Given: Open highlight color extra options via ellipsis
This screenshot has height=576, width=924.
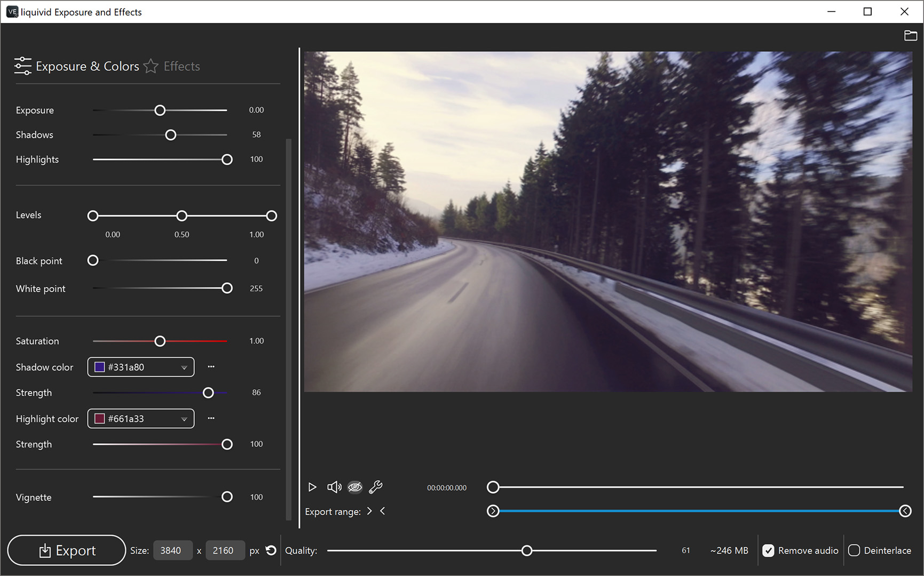Looking at the screenshot, I should tap(211, 418).
